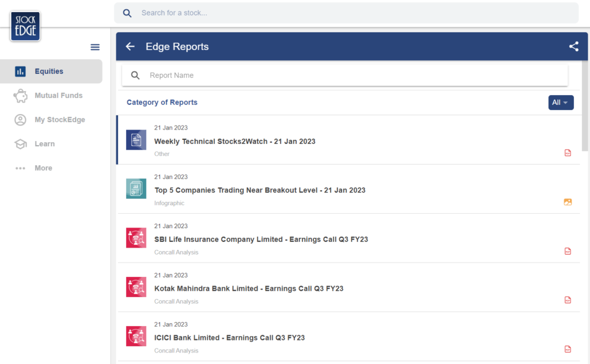
Task: Go back using the Edge Reports arrow
Action: 130,46
